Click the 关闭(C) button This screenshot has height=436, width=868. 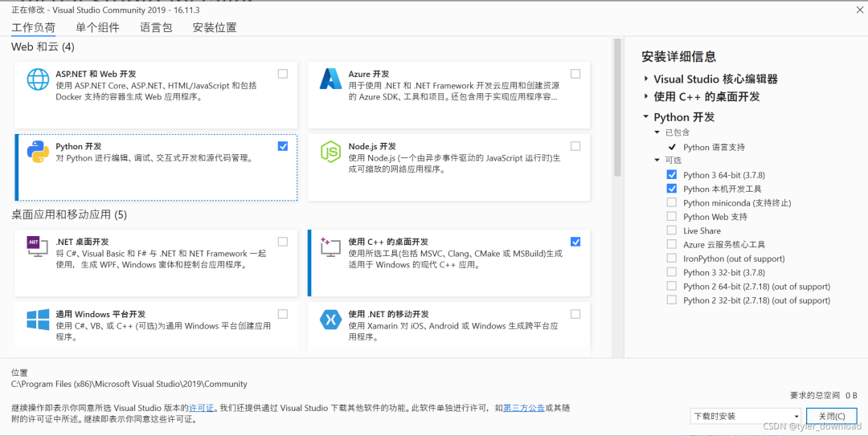[x=832, y=416]
